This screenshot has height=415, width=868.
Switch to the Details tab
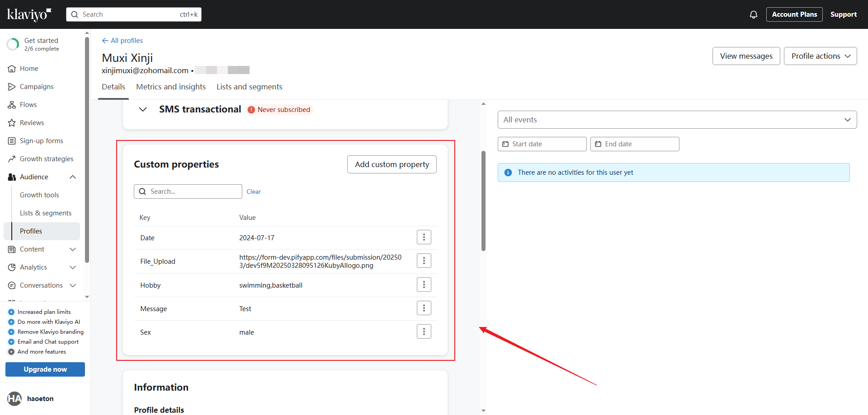[x=113, y=87]
